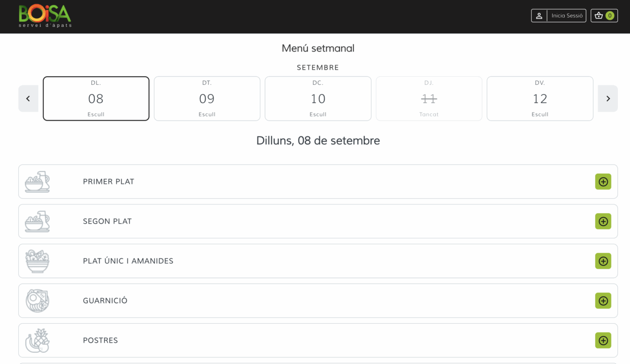This screenshot has height=364, width=630.
Task: Go to next week with right arrow
Action: [608, 98]
